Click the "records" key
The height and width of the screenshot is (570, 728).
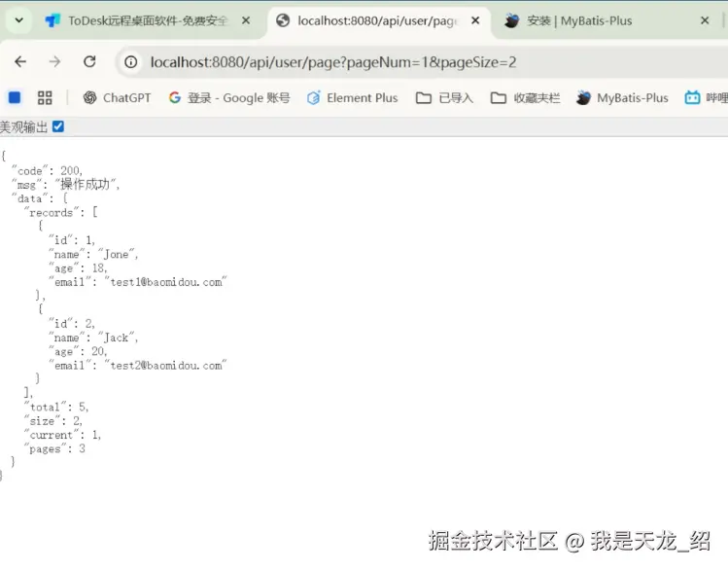coord(52,213)
